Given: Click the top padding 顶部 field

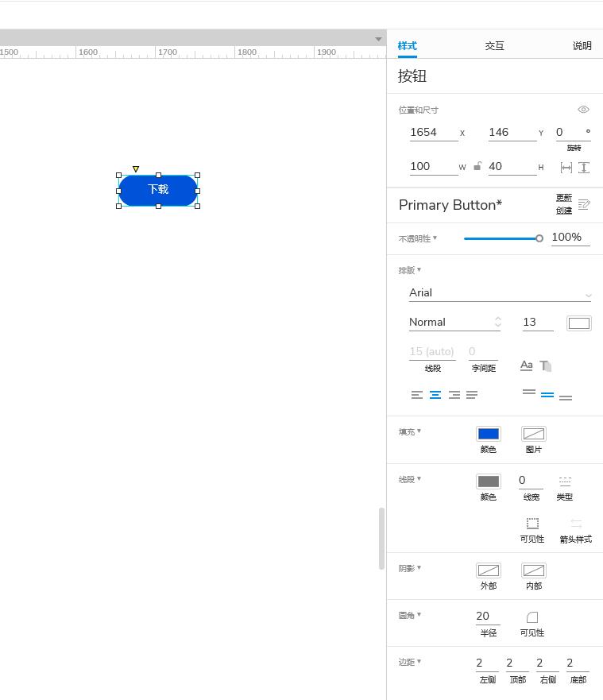Looking at the screenshot, I should [x=518, y=663].
